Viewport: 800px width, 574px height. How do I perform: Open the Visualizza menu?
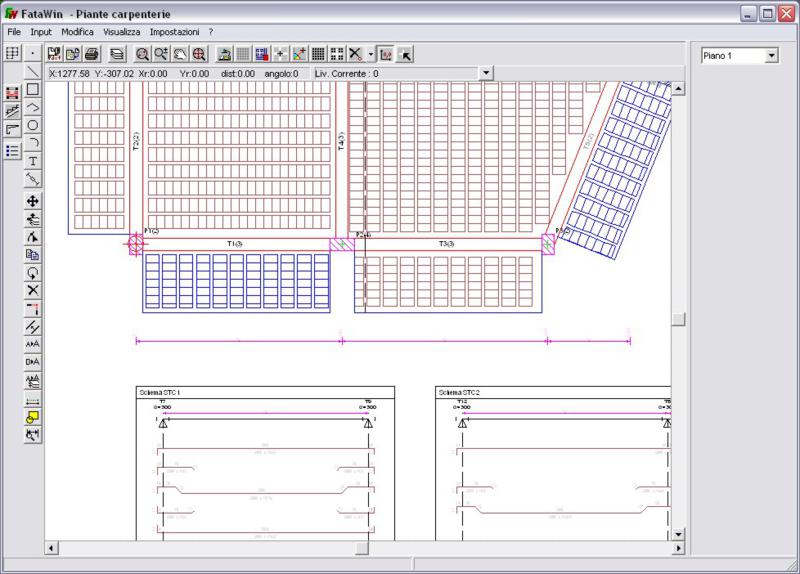[x=121, y=32]
